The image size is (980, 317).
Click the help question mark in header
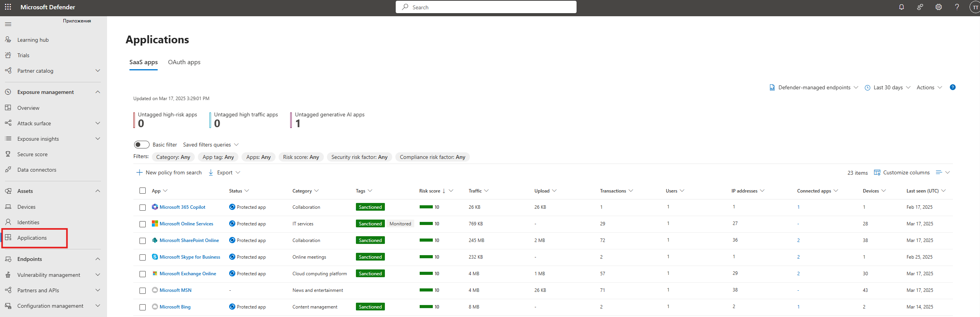(957, 7)
